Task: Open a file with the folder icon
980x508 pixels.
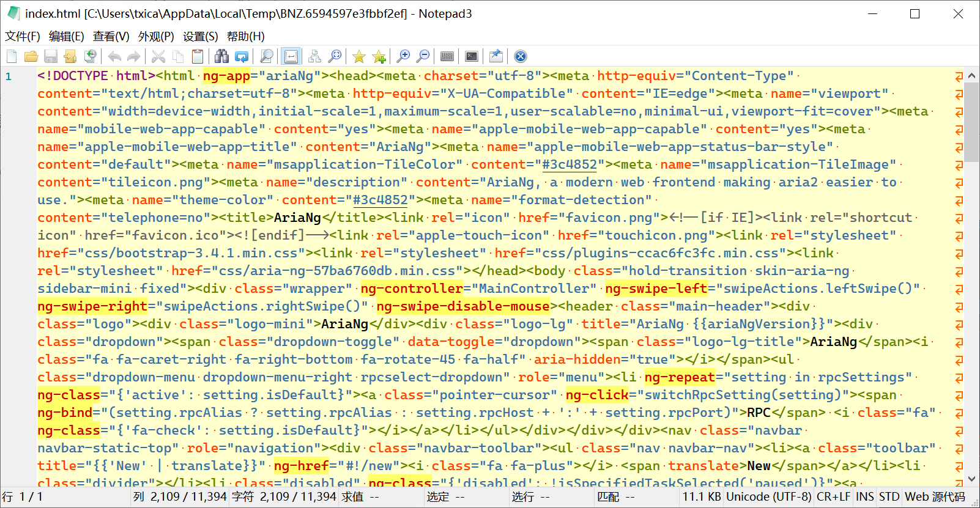Action: (31, 57)
